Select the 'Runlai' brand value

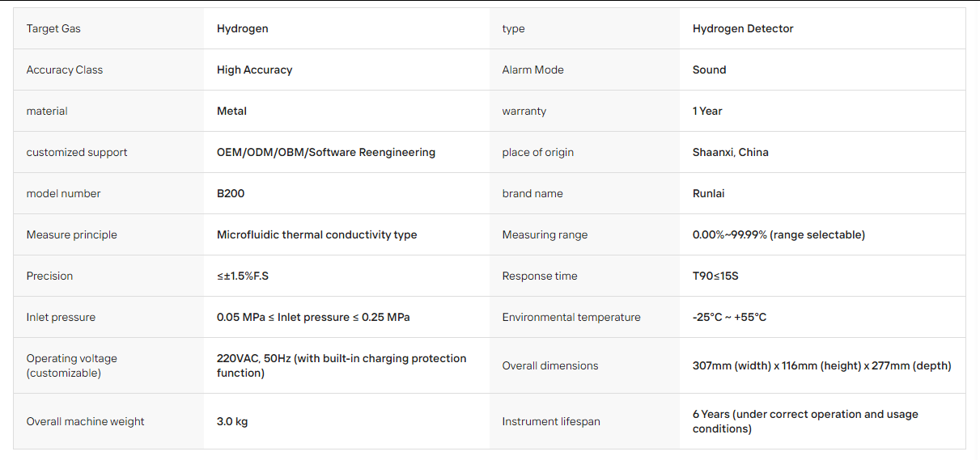click(709, 193)
